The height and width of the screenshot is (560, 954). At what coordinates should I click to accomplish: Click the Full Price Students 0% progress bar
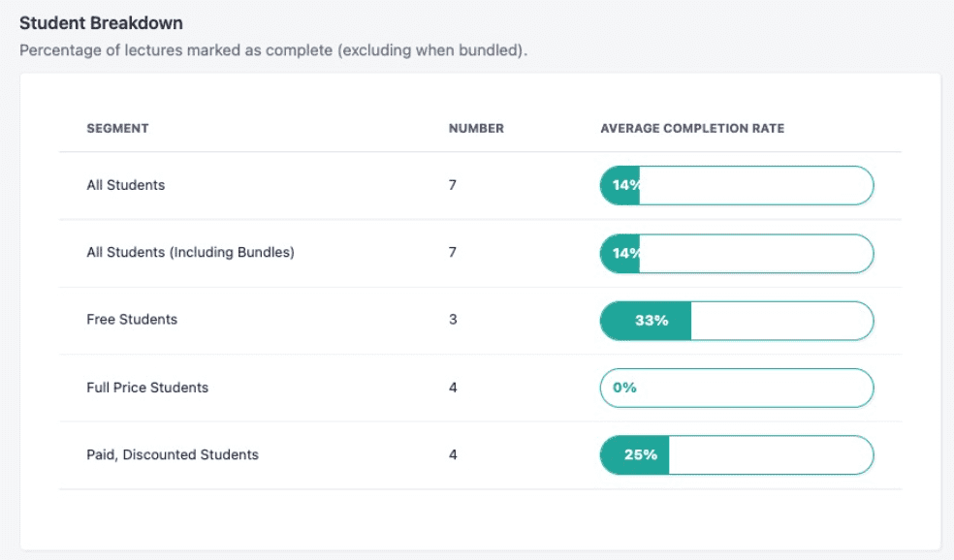pyautogui.click(x=737, y=388)
